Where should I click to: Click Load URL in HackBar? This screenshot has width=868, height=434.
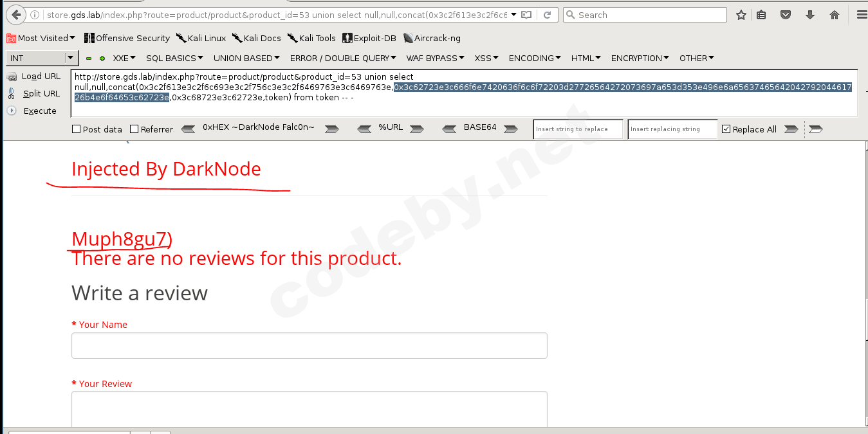(34, 76)
